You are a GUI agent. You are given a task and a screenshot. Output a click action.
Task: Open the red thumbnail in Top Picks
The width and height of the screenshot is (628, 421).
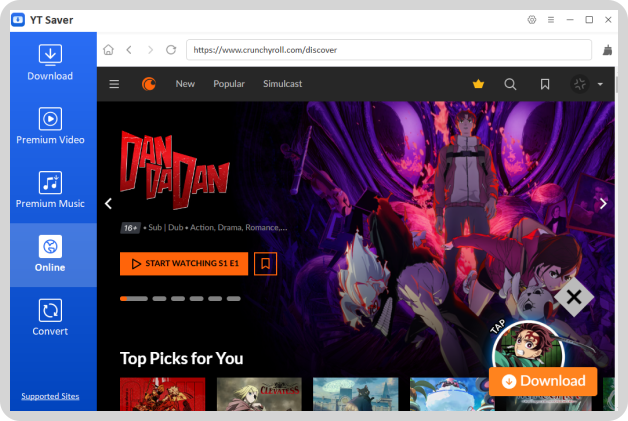pos(163,394)
